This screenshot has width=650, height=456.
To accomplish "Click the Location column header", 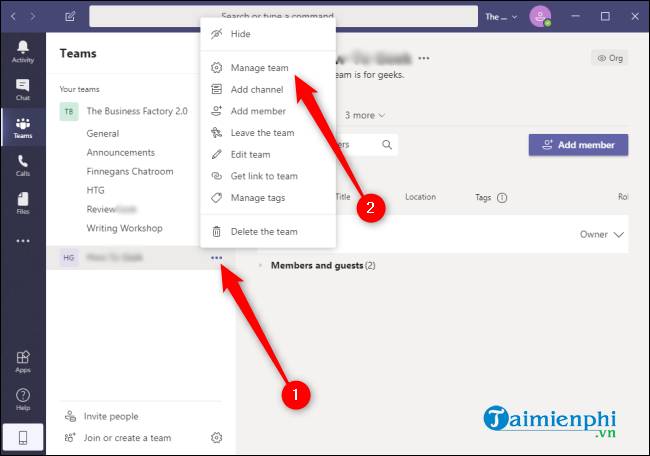I will tap(420, 197).
